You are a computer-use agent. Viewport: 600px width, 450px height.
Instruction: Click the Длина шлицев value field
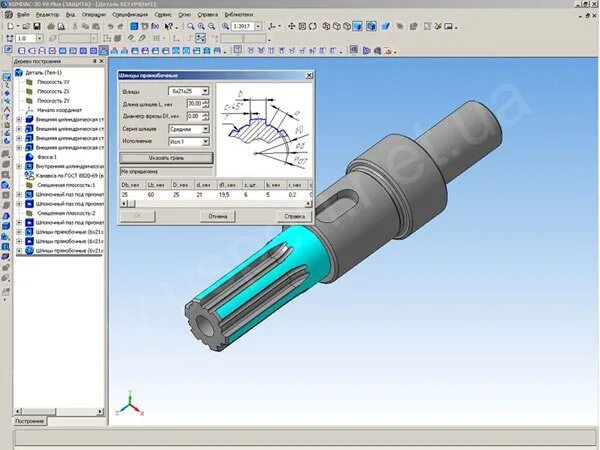click(x=194, y=104)
